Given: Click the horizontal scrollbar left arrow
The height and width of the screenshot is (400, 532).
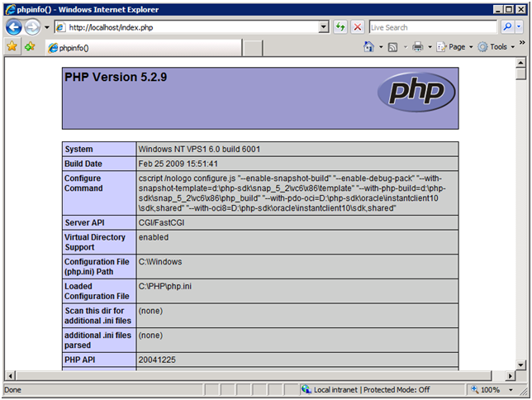Looking at the screenshot, I should pyautogui.click(x=10, y=375).
